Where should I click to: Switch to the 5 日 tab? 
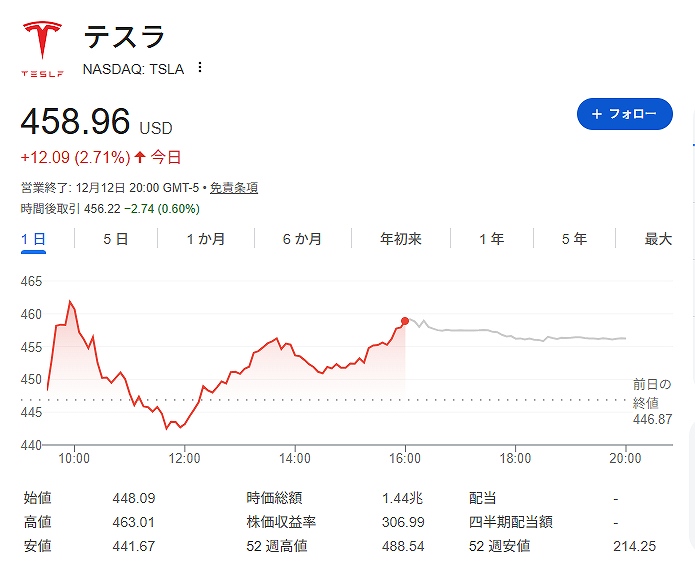coord(115,239)
